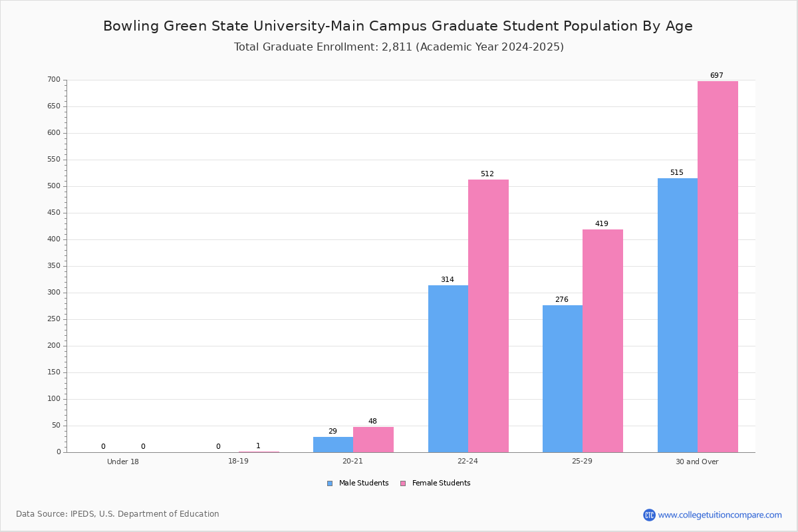Toggle the Female Students legend entry
The width and height of the screenshot is (798, 532).
point(435,483)
